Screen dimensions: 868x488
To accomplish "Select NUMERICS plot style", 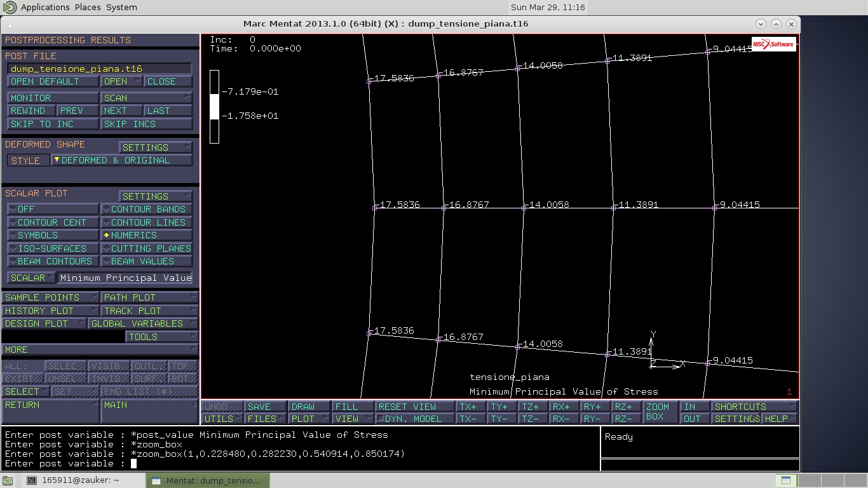I will [x=146, y=235].
